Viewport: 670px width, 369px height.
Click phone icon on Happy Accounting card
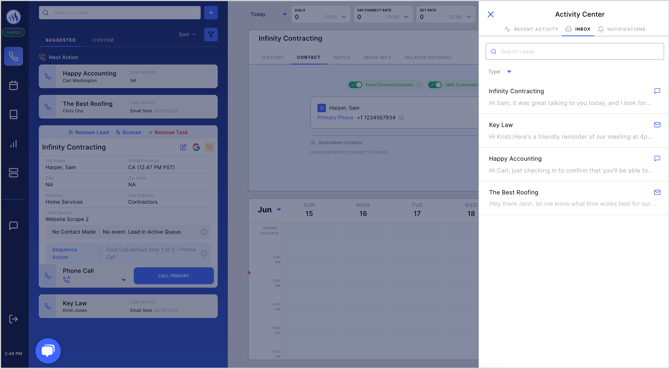(x=48, y=76)
